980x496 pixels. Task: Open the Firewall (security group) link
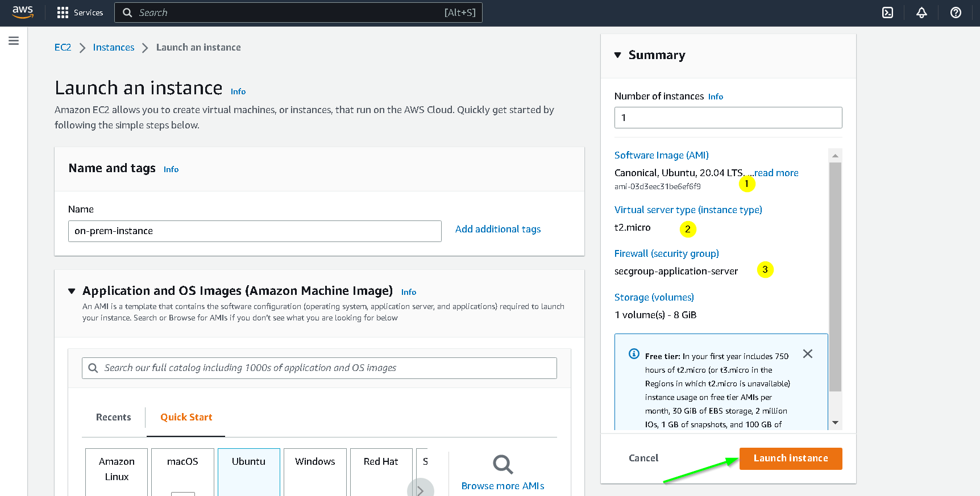click(x=666, y=253)
